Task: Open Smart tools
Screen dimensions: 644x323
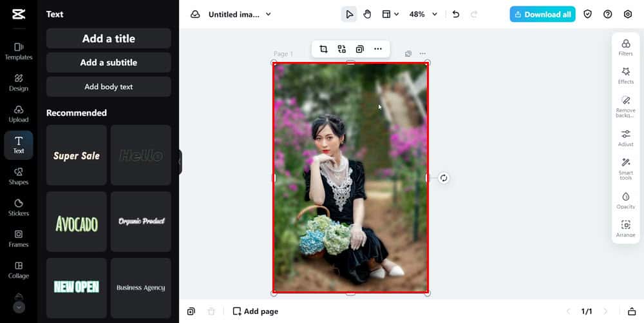Action: [625, 170]
